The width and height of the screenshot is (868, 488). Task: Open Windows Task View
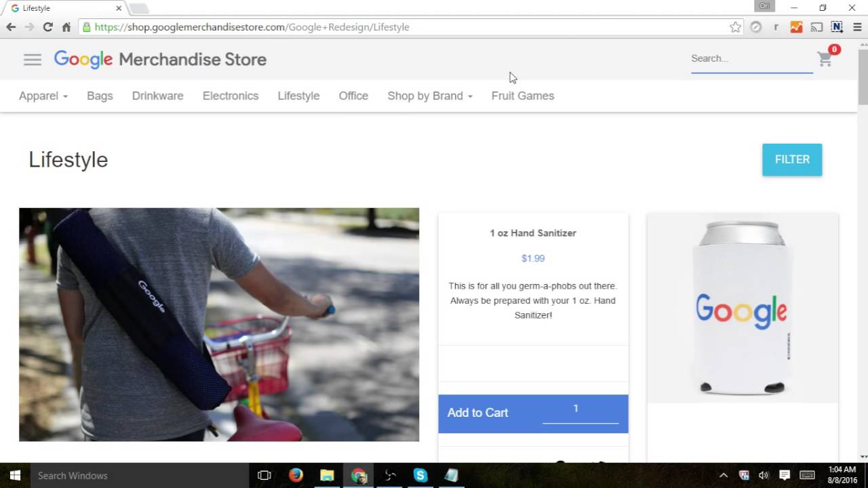coord(264,475)
